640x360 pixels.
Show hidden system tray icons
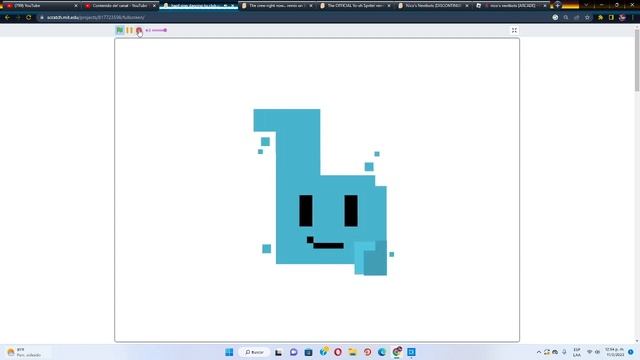click(x=539, y=352)
